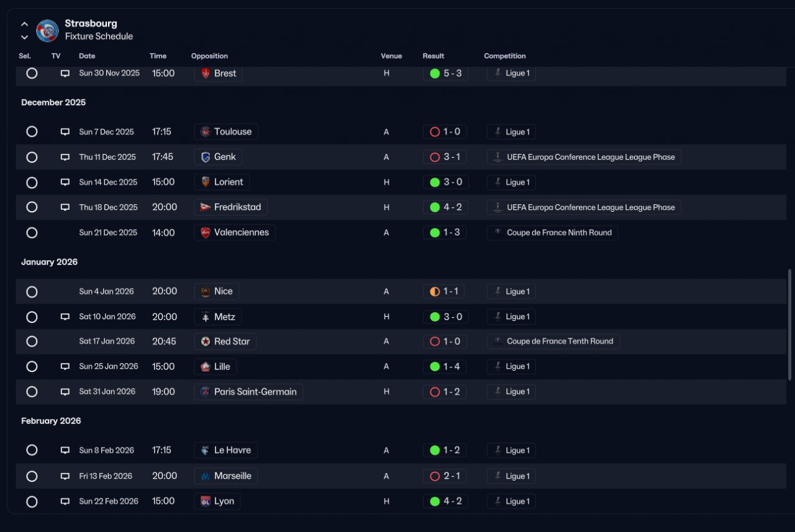Click the Strasbourg club crest icon
795x532 pixels.
click(47, 30)
